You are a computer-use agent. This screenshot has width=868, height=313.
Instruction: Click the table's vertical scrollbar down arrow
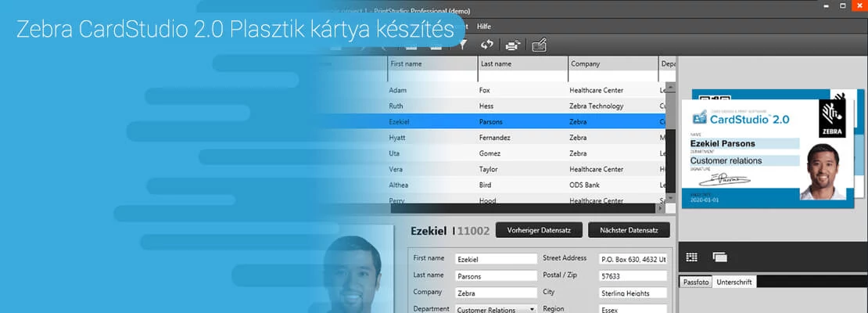(x=670, y=198)
